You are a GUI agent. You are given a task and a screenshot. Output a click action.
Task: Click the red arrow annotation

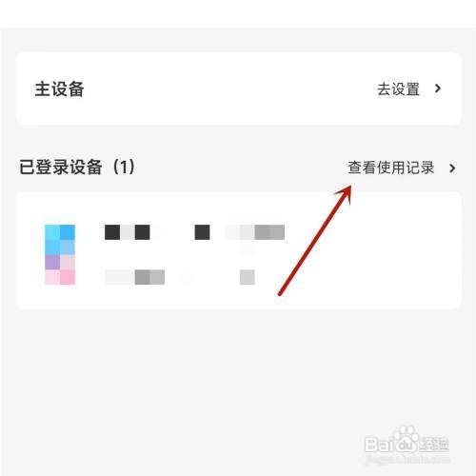[315, 240]
